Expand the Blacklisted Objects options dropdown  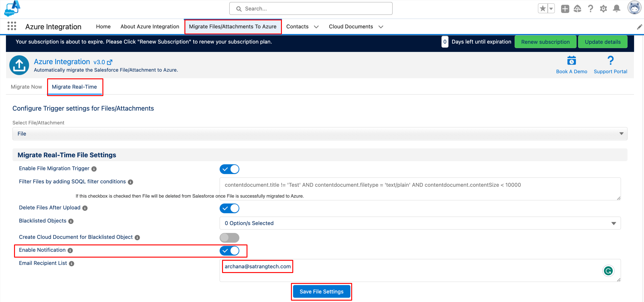click(x=420, y=223)
